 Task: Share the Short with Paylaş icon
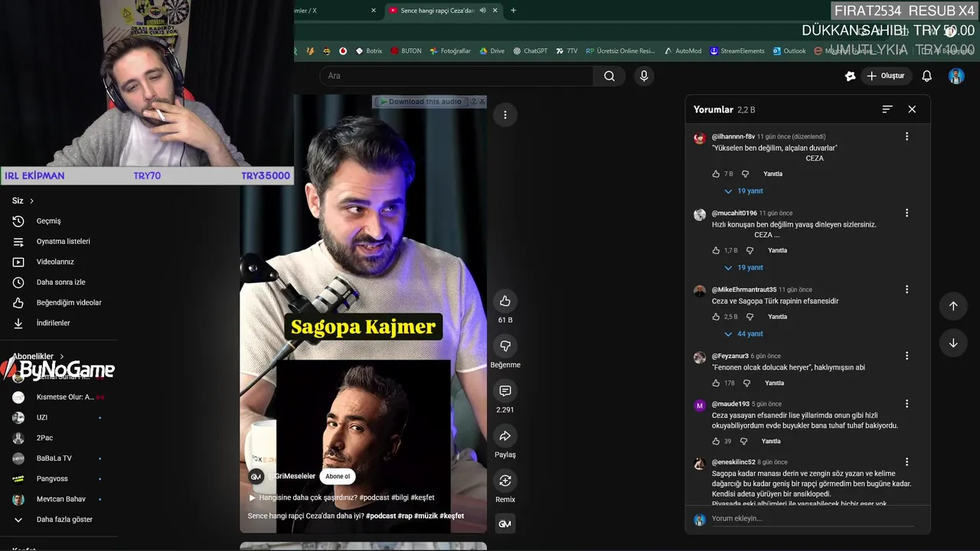(505, 435)
